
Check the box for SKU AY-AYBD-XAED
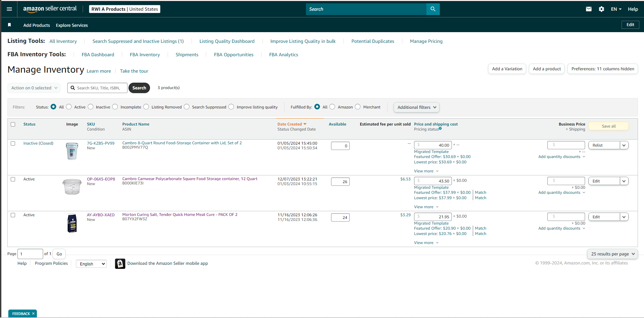[x=13, y=215]
